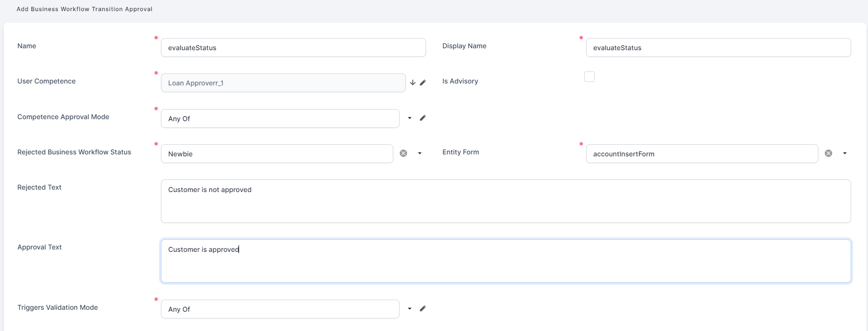Click the Name input field
The height and width of the screenshot is (331, 868).
coord(293,48)
